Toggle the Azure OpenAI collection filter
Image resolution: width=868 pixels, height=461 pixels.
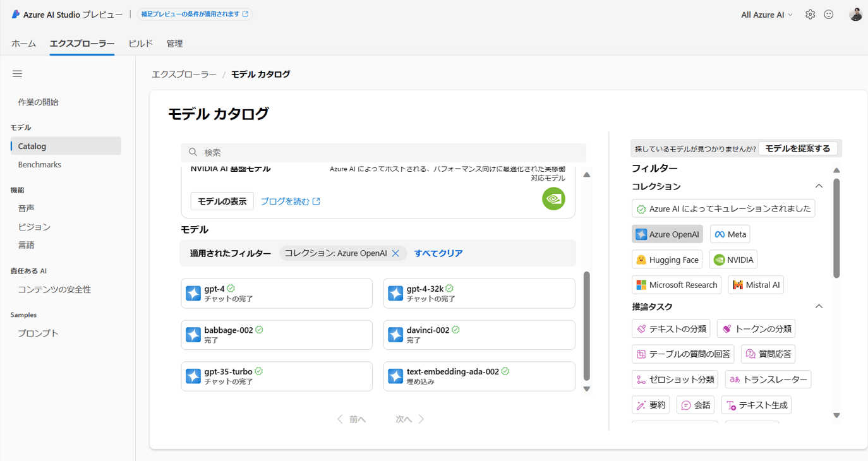coord(667,234)
